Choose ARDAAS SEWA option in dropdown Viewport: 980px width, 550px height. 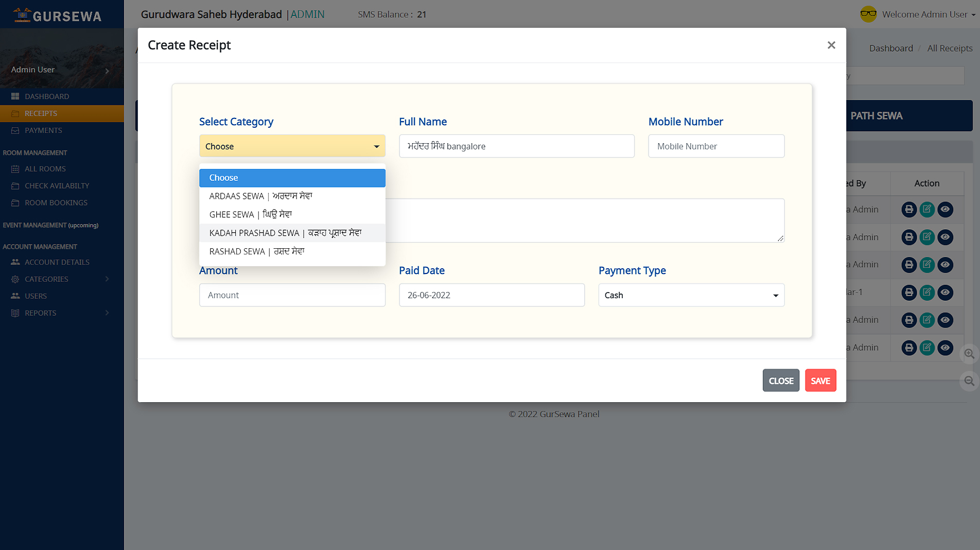tap(260, 196)
